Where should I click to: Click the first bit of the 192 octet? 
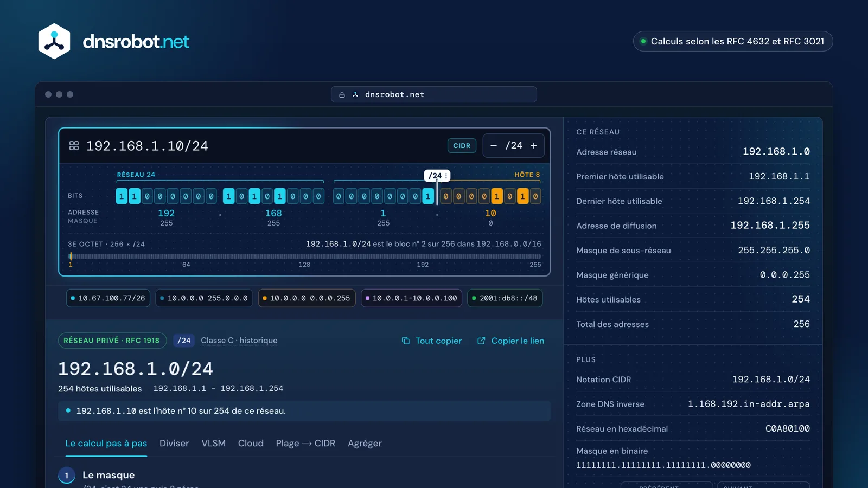[x=122, y=196]
